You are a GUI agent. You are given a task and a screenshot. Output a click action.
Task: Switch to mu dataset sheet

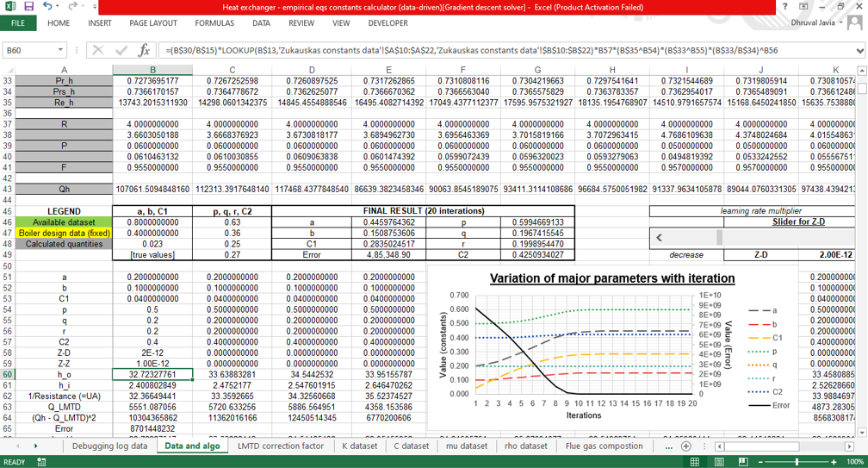tap(467, 446)
